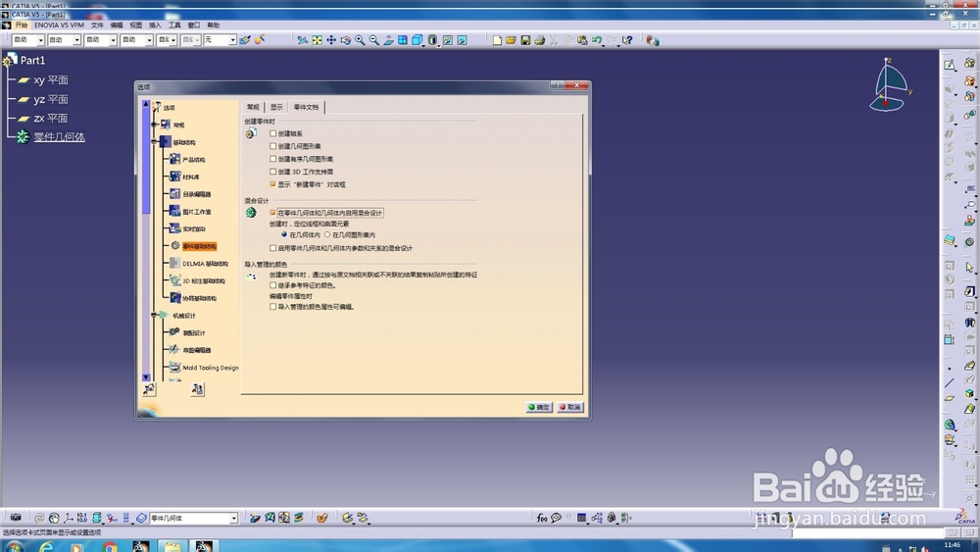The image size is (980, 552).
Task: Click the Line tool in right toolbar
Action: pyautogui.click(x=950, y=383)
